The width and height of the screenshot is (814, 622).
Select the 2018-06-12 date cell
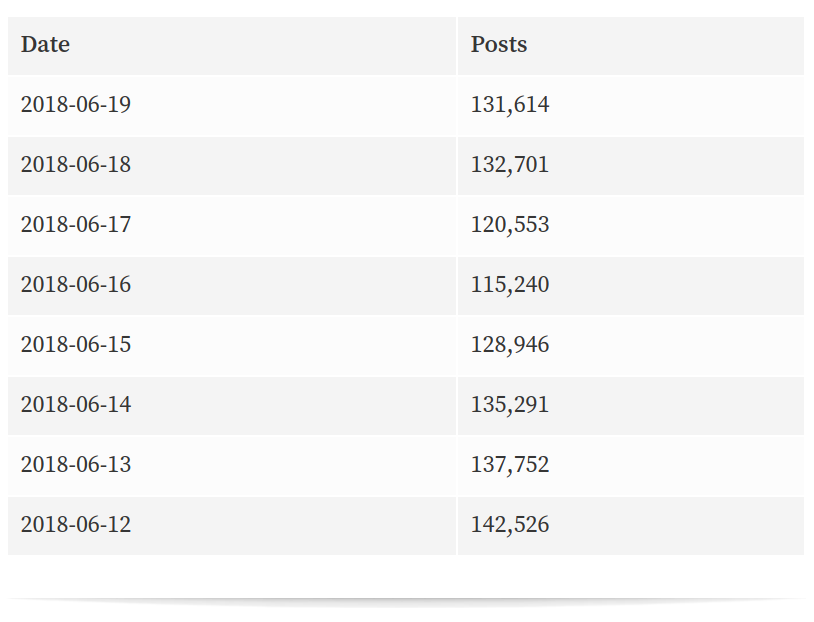click(232, 526)
